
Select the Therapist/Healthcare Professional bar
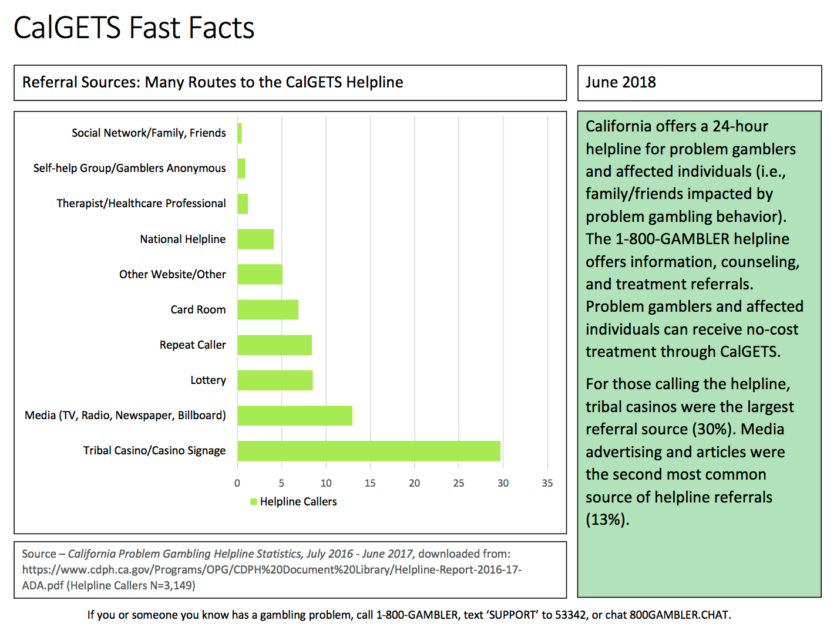click(243, 204)
